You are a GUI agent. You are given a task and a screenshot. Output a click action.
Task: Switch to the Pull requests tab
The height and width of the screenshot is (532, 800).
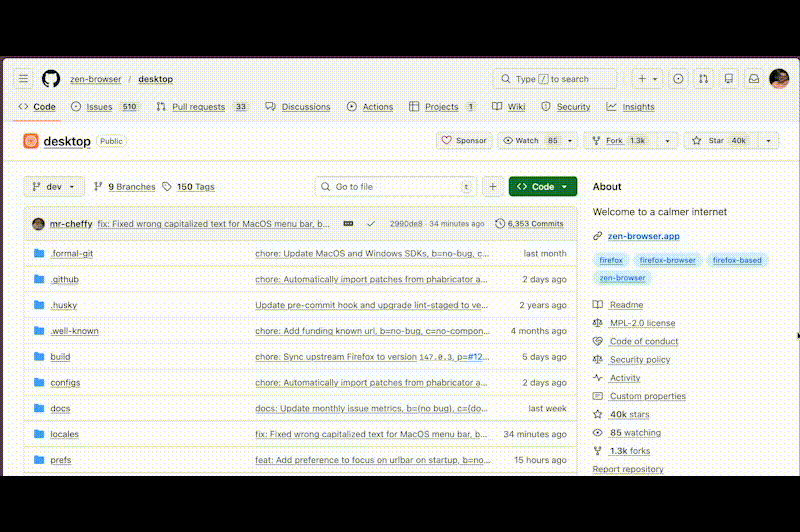coord(202,107)
